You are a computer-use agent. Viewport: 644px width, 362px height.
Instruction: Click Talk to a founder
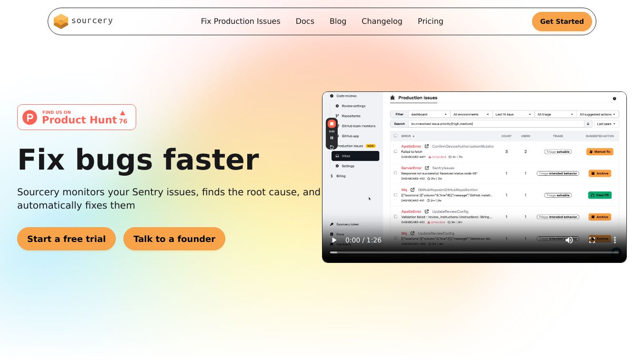[x=174, y=239]
